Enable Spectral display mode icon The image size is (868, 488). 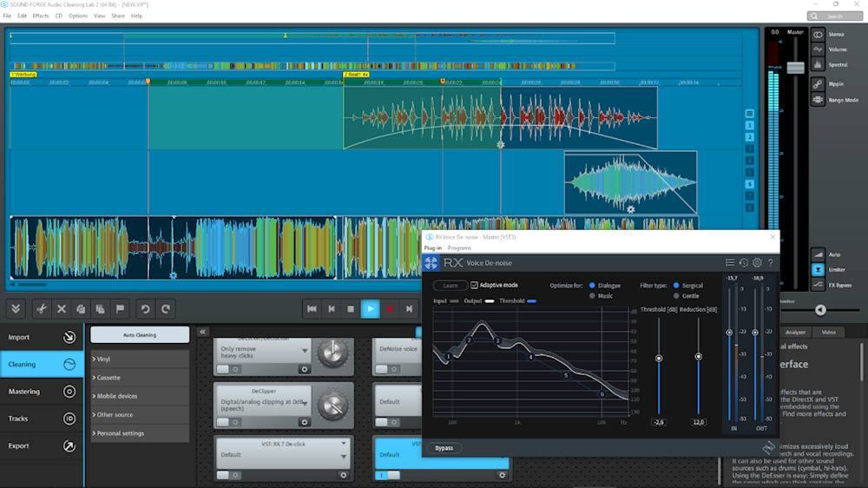point(818,65)
